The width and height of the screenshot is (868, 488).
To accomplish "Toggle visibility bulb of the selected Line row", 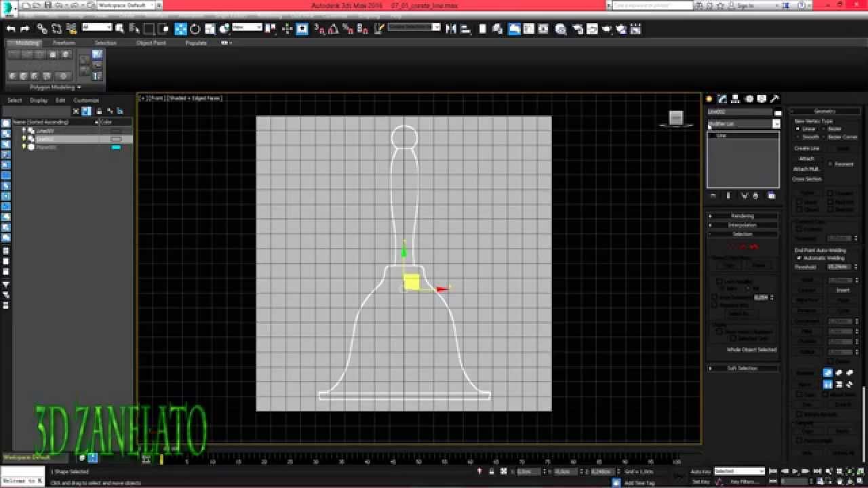I will 24,139.
